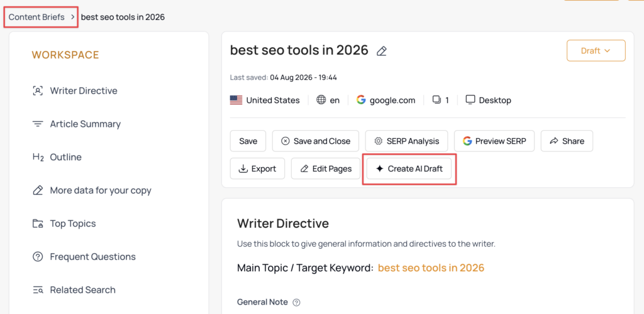The width and height of the screenshot is (644, 314).
Task: Click the help icon next to General Note
Action: [x=297, y=303]
